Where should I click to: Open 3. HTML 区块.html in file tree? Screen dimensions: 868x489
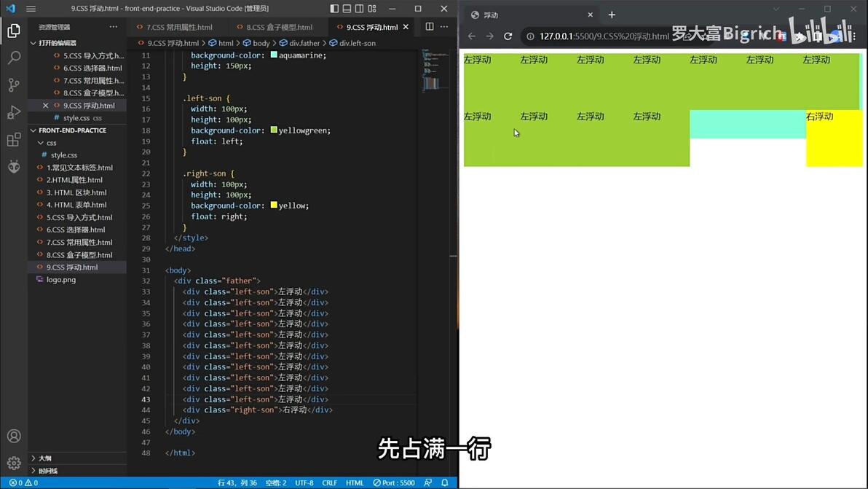click(77, 192)
